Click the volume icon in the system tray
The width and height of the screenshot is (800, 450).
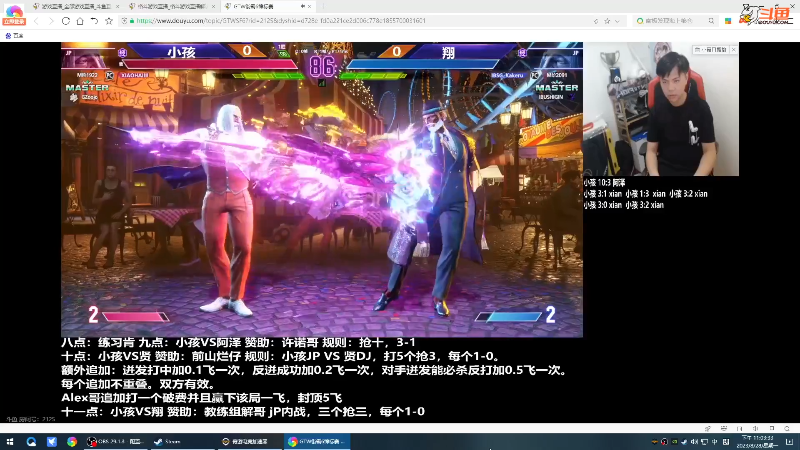694,442
